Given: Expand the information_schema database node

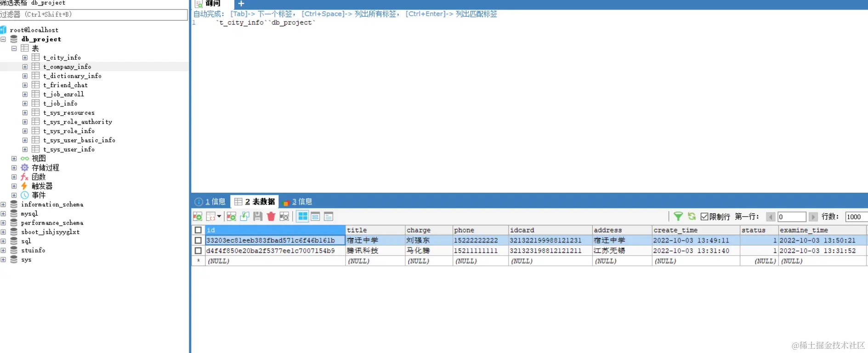Looking at the screenshot, I should point(3,204).
